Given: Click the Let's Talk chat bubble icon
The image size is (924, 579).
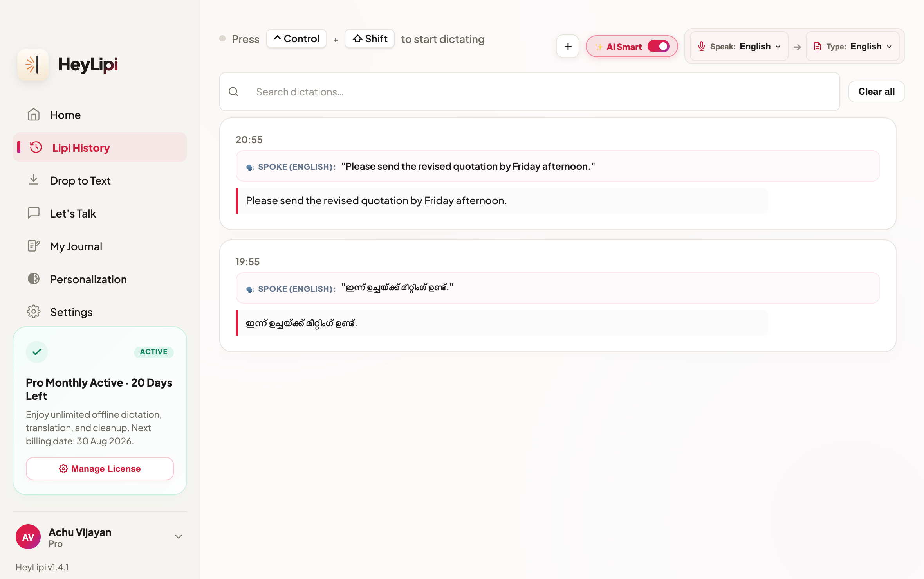Looking at the screenshot, I should (34, 213).
